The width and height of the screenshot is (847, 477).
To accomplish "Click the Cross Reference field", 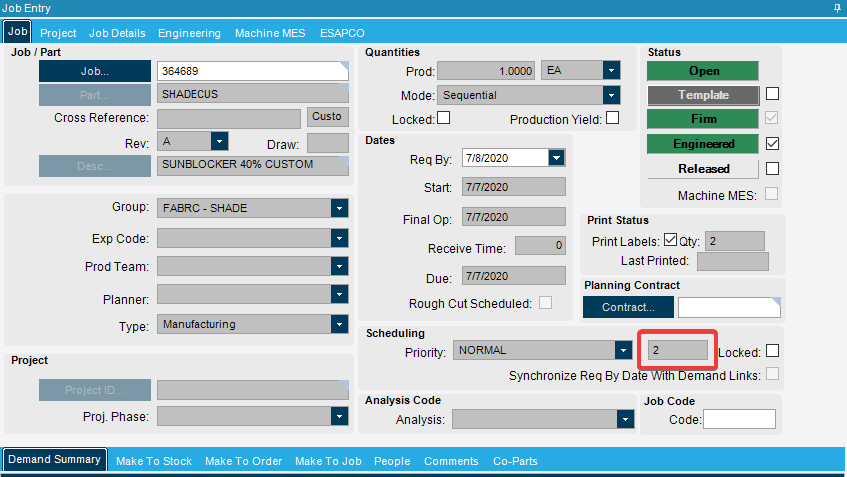I will click(x=228, y=118).
